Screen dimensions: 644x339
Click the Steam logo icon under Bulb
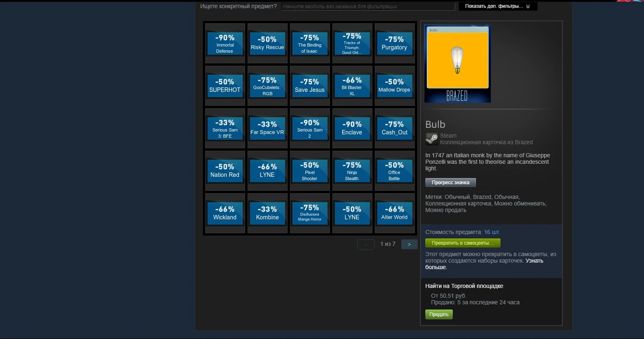pos(432,139)
